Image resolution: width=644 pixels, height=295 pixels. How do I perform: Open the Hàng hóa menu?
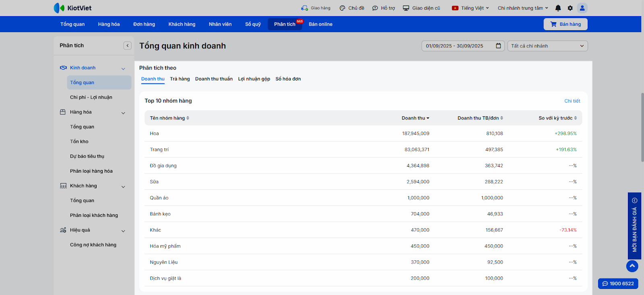[x=109, y=24]
